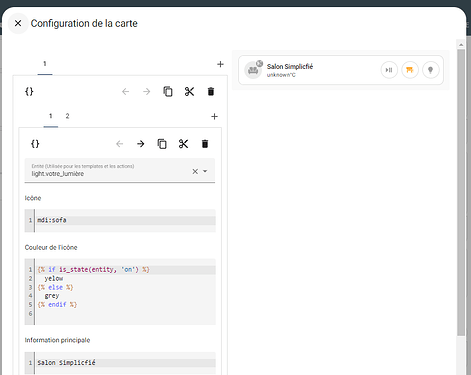Image resolution: width=471 pixels, height=375 pixels.
Task: Open outer card code editor braces icon
Action: pyautogui.click(x=29, y=91)
